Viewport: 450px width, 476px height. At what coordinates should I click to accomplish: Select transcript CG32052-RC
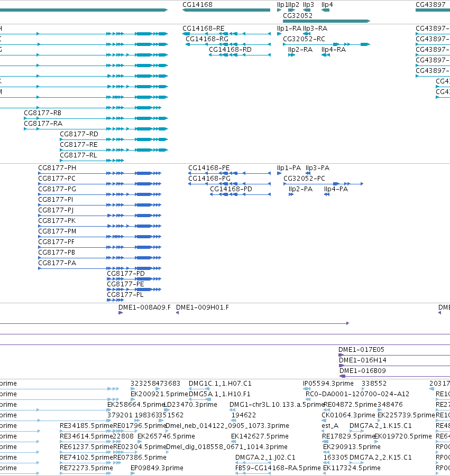304,39
